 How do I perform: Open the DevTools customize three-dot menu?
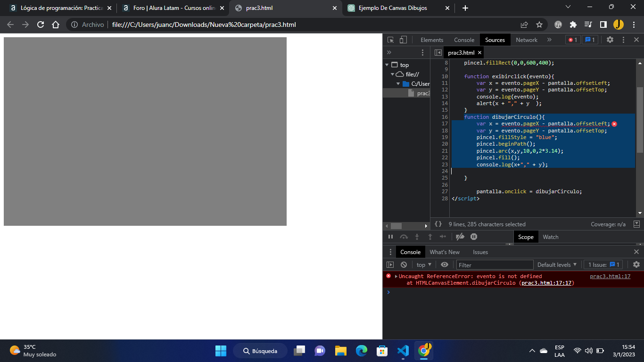(623, 40)
